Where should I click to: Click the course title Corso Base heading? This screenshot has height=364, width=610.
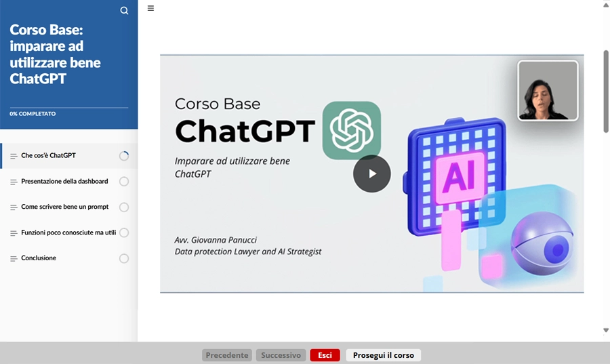[x=56, y=54]
